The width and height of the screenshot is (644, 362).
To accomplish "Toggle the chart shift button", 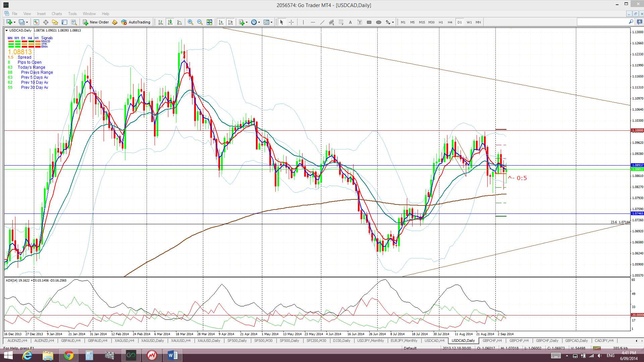I will tap(230, 22).
